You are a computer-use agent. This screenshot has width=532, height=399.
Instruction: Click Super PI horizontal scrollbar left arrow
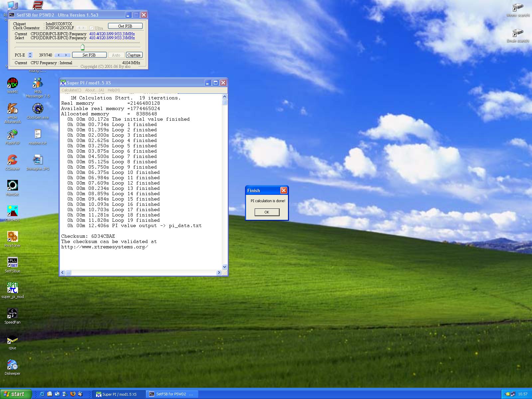pyautogui.click(x=63, y=273)
